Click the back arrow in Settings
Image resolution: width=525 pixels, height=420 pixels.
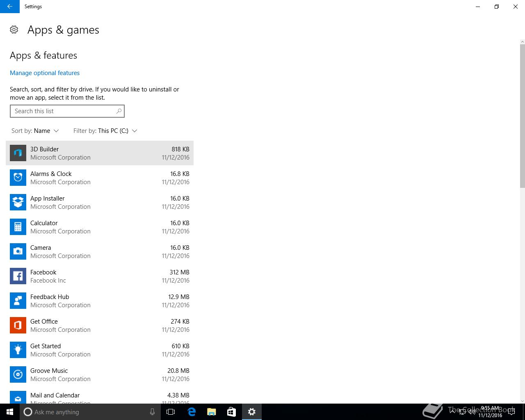coord(9,7)
